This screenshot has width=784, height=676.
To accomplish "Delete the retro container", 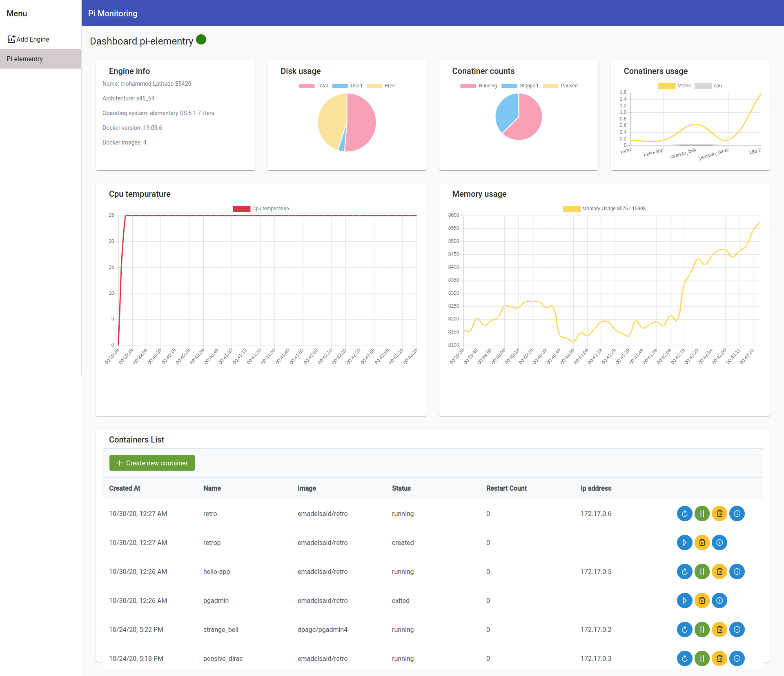I will pyautogui.click(x=719, y=514).
